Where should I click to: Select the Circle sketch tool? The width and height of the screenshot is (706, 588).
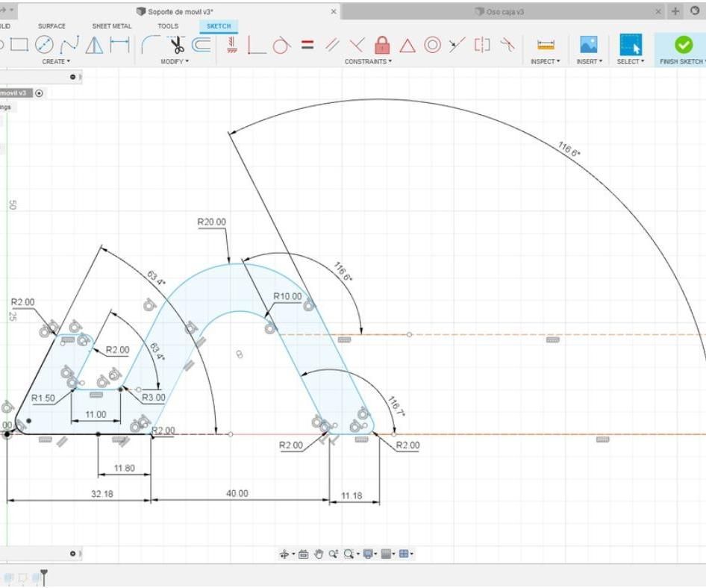point(46,45)
